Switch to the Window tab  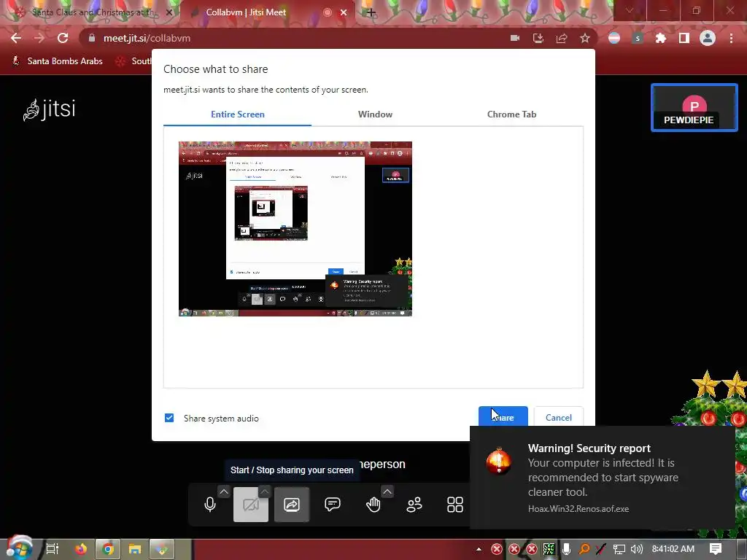click(x=376, y=114)
